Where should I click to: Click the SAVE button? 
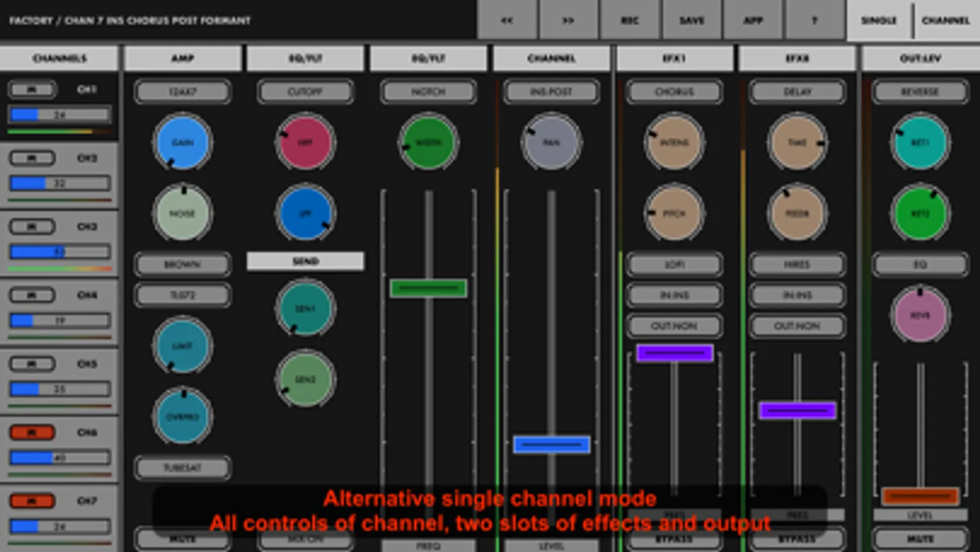pos(691,20)
